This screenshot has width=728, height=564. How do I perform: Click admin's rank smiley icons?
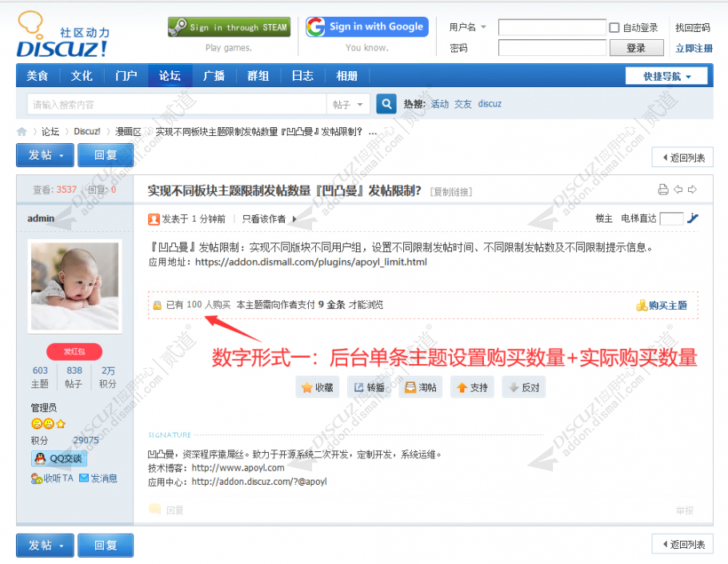pos(48,423)
